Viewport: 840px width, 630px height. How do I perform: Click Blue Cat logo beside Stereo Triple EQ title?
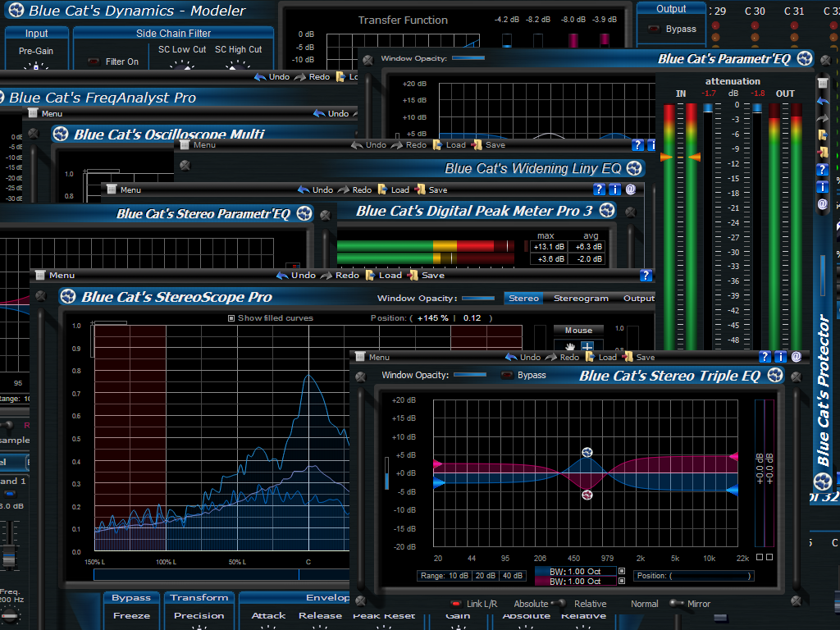click(775, 375)
